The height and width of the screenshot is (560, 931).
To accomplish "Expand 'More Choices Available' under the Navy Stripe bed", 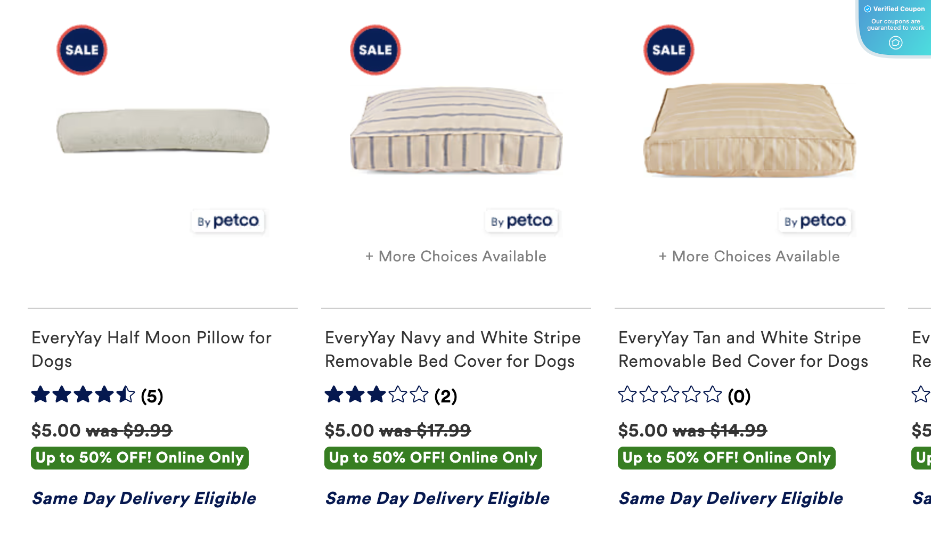I will pos(455,256).
